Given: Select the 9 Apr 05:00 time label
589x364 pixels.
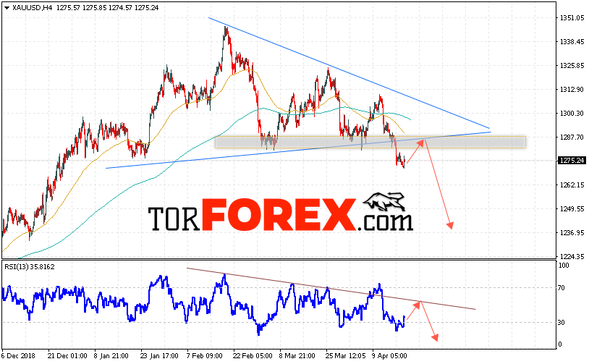Looking at the screenshot, I should (x=389, y=356).
